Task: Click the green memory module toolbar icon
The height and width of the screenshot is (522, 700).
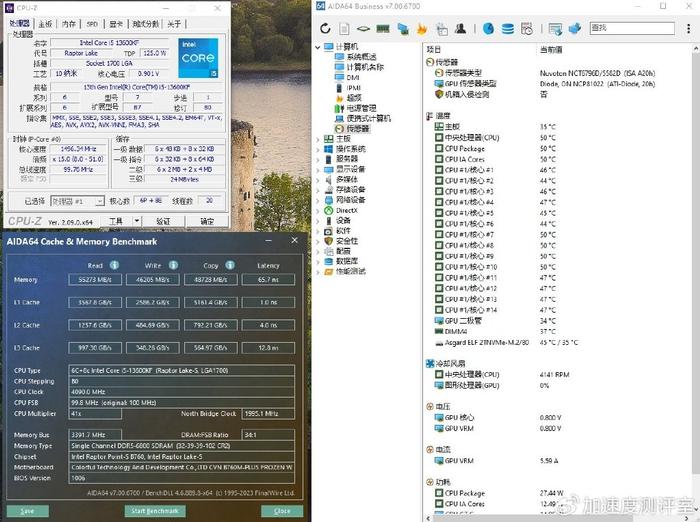Action: (383, 29)
